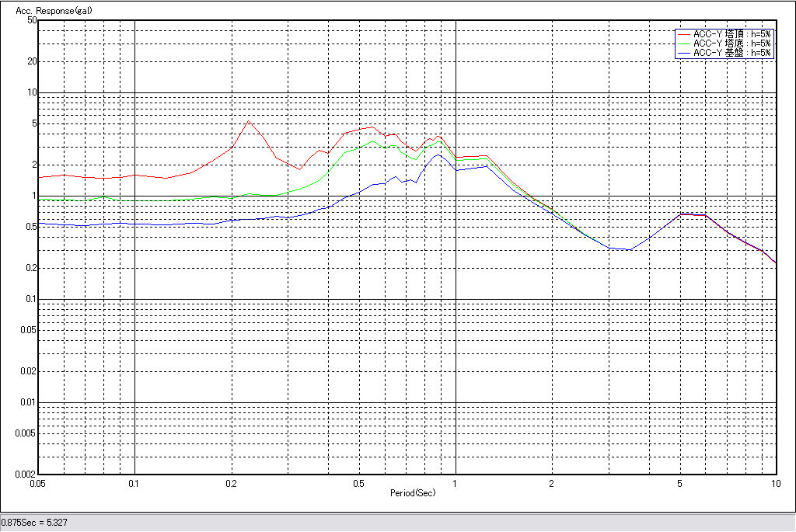The image size is (796, 532).
Task: Click the red ACC-Y 塔頂 legend line
Action: click(x=683, y=34)
